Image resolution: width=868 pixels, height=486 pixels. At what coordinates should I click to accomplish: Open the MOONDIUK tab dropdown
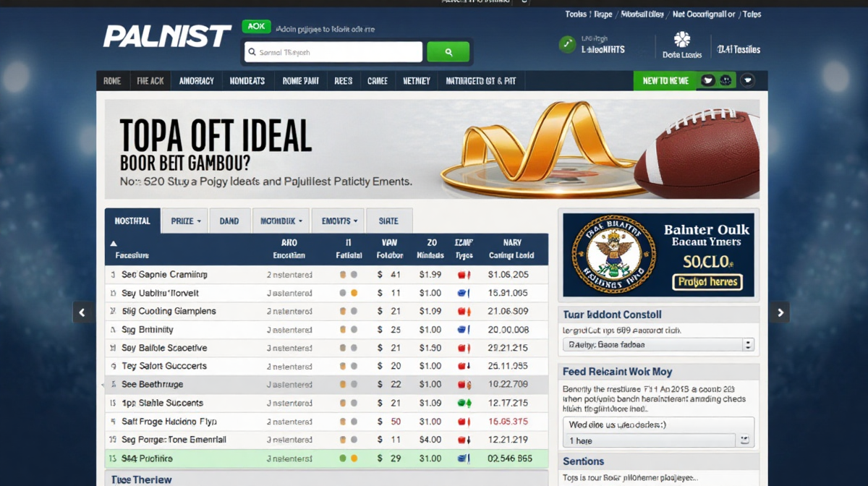[x=281, y=221]
